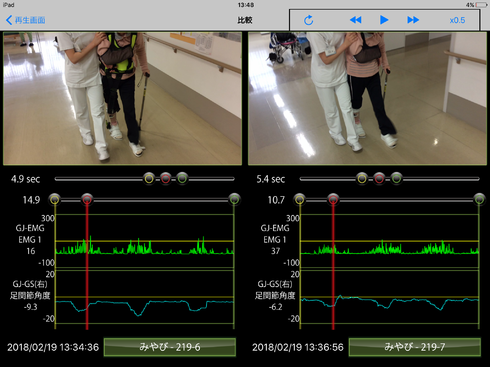Select red marker on the 5.4 sec slider
Screen dimensions: 490x367
point(379,179)
